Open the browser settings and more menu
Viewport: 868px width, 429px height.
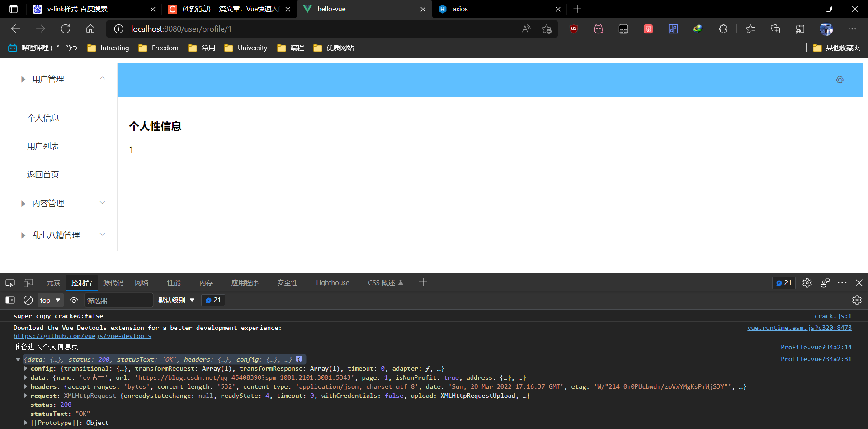[x=852, y=29]
